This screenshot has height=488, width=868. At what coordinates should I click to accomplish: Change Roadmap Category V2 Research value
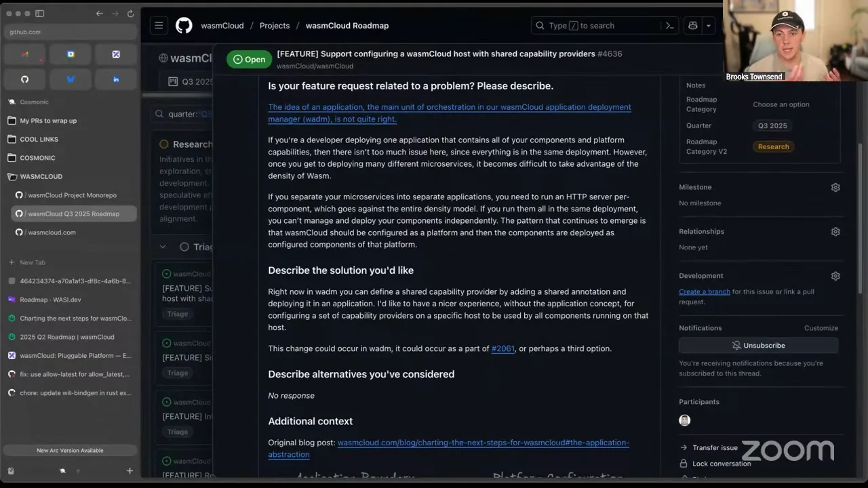click(774, 146)
